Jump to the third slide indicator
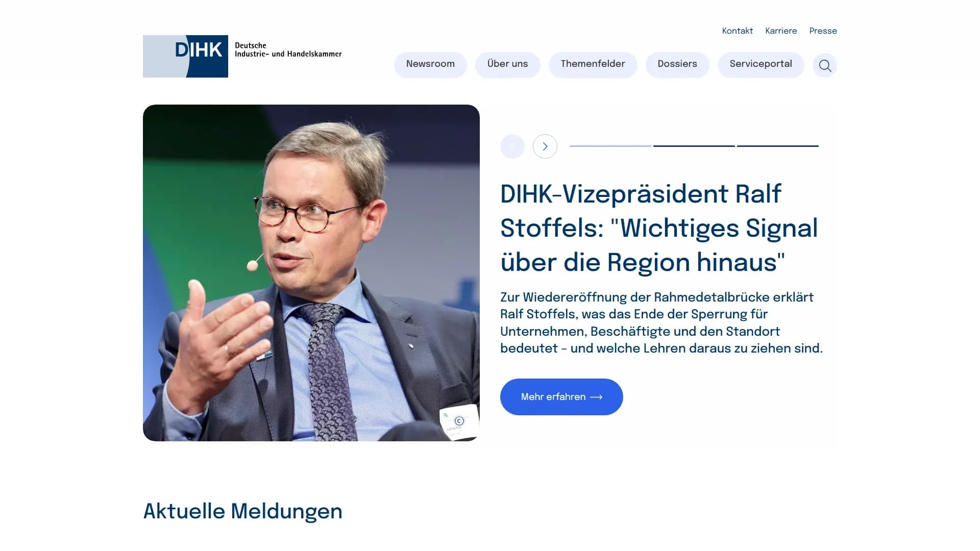The height and width of the screenshot is (551, 980). coord(777,146)
